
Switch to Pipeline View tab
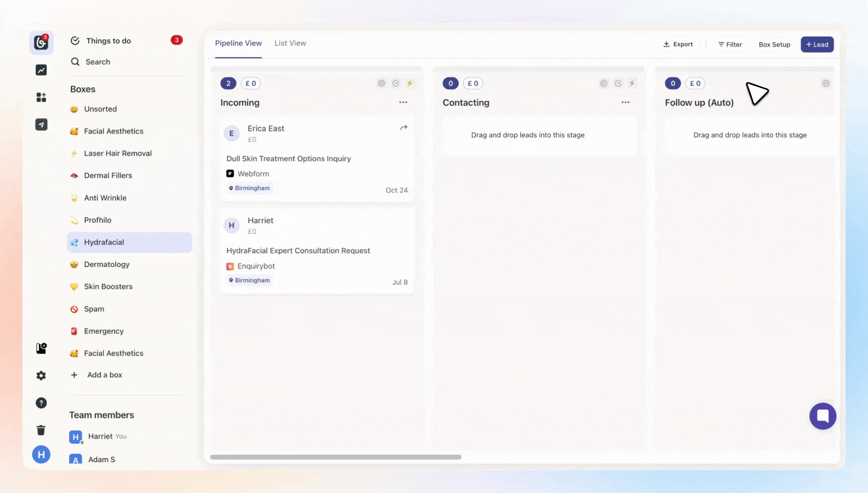click(238, 43)
